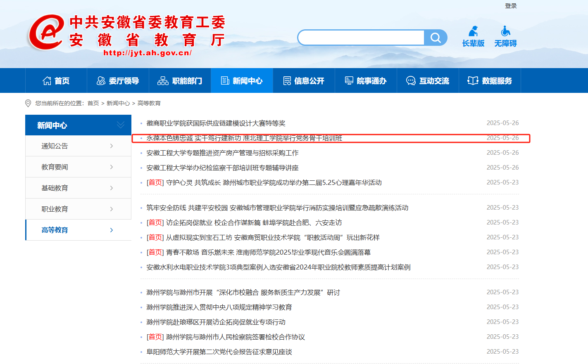Open the 信息公开 navigation tab

[304, 81]
